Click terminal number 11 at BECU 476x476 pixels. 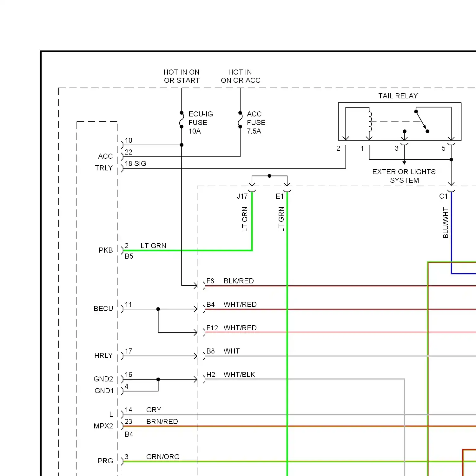[129, 305]
